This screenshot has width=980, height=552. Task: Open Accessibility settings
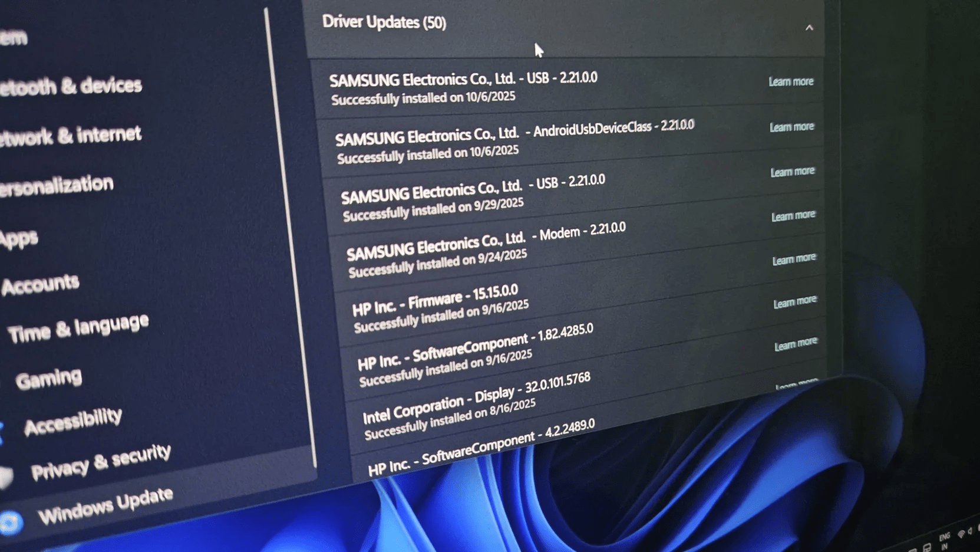(x=73, y=421)
